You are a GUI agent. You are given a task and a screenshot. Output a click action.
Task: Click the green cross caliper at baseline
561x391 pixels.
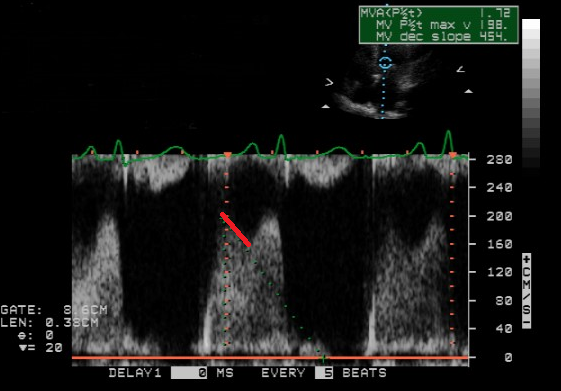323,357
